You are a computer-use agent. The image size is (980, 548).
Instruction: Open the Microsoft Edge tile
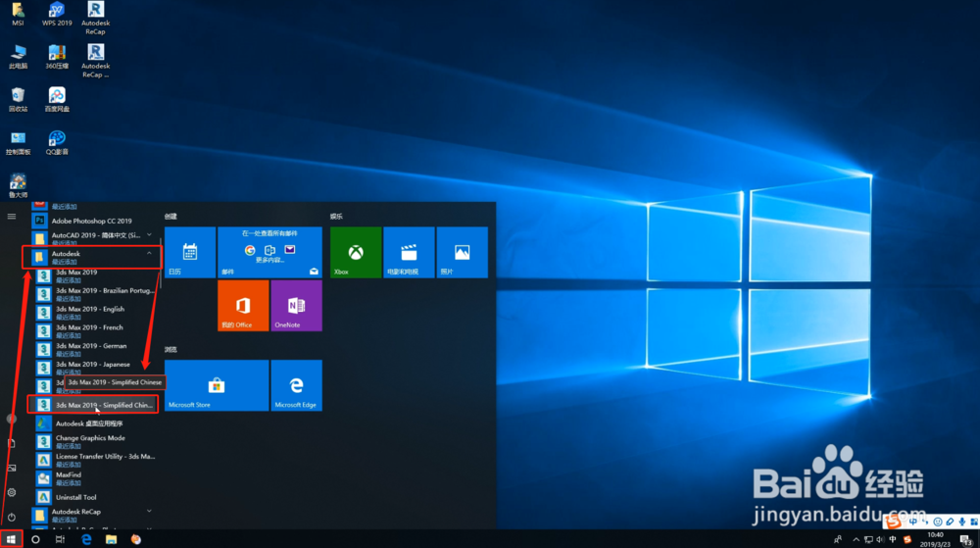pyautogui.click(x=296, y=385)
